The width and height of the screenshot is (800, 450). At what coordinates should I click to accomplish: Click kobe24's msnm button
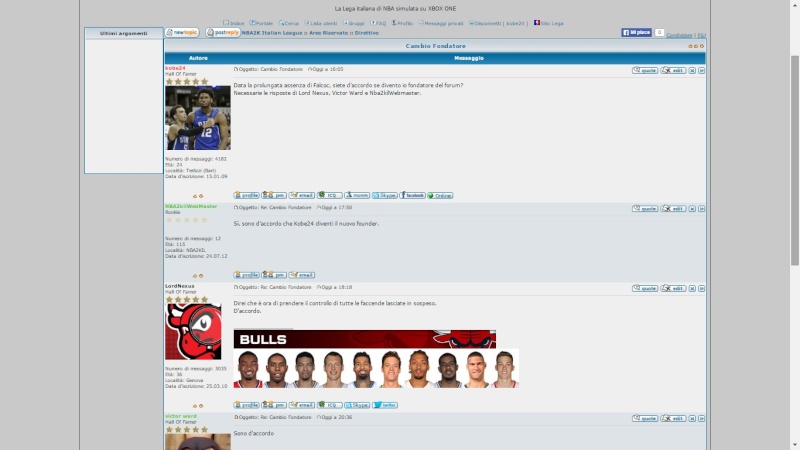[x=357, y=195]
